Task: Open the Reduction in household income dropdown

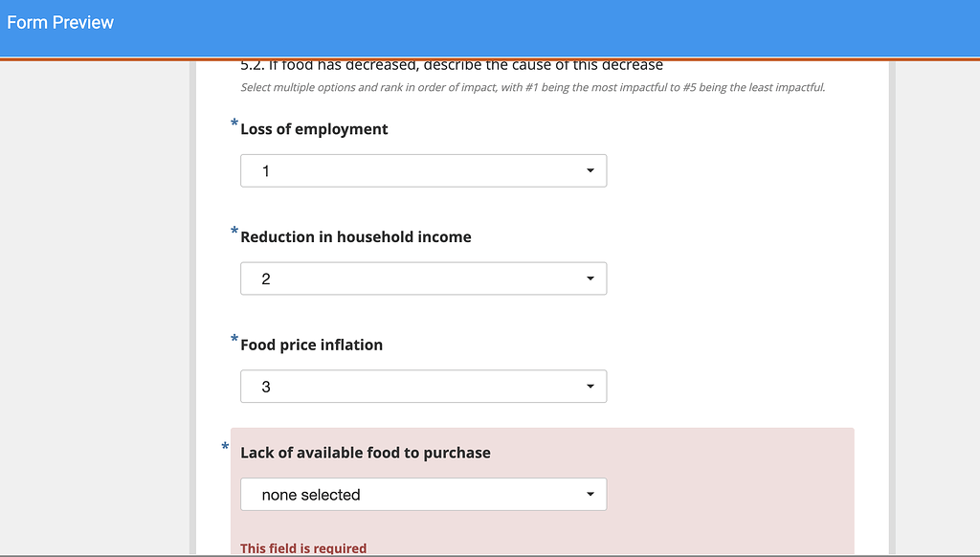Action: coord(423,278)
